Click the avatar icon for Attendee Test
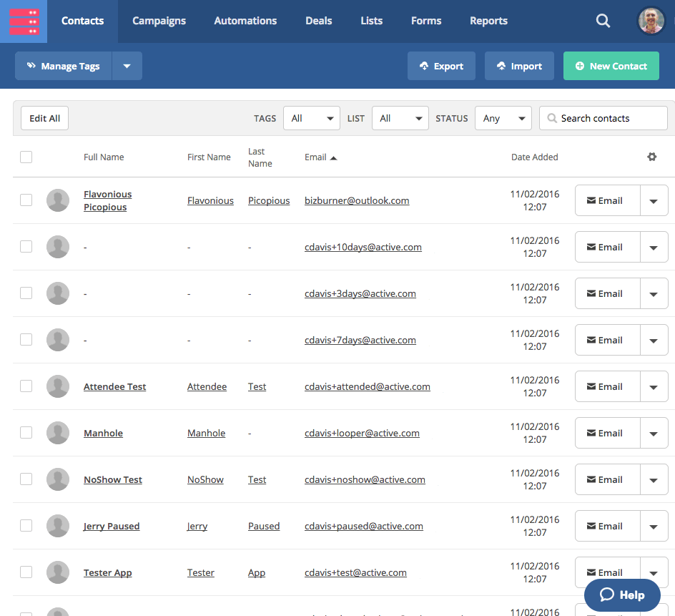Viewport: 675px width, 616px height. (58, 386)
